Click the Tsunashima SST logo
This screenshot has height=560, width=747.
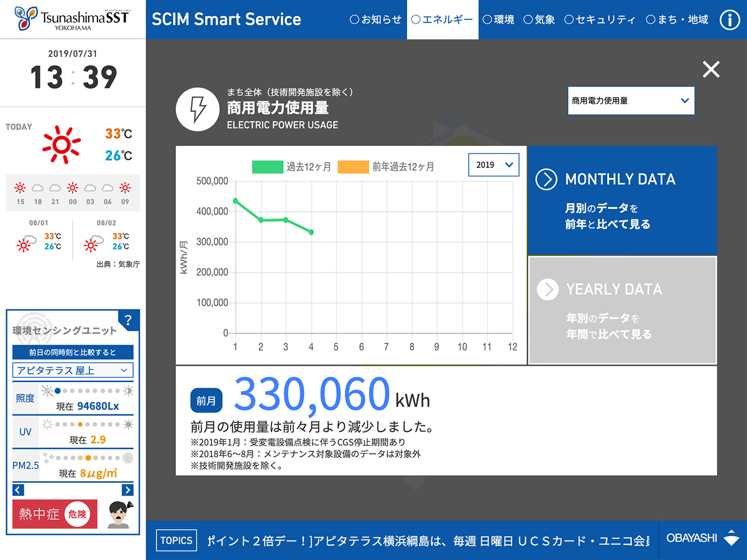coord(73,19)
